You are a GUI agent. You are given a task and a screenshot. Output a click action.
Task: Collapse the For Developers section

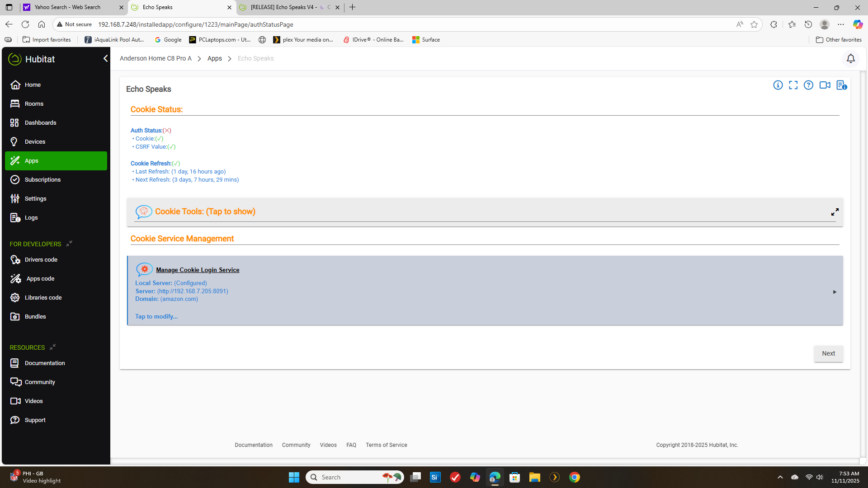(x=69, y=244)
